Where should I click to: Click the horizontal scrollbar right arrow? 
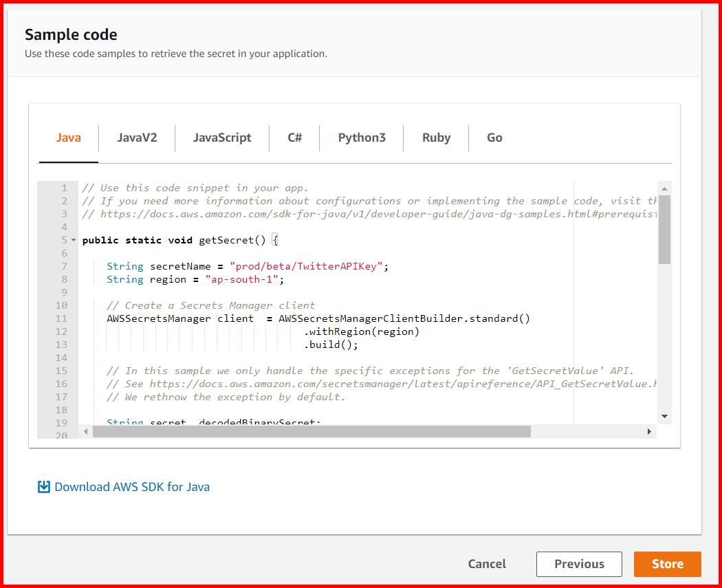pyautogui.click(x=649, y=432)
